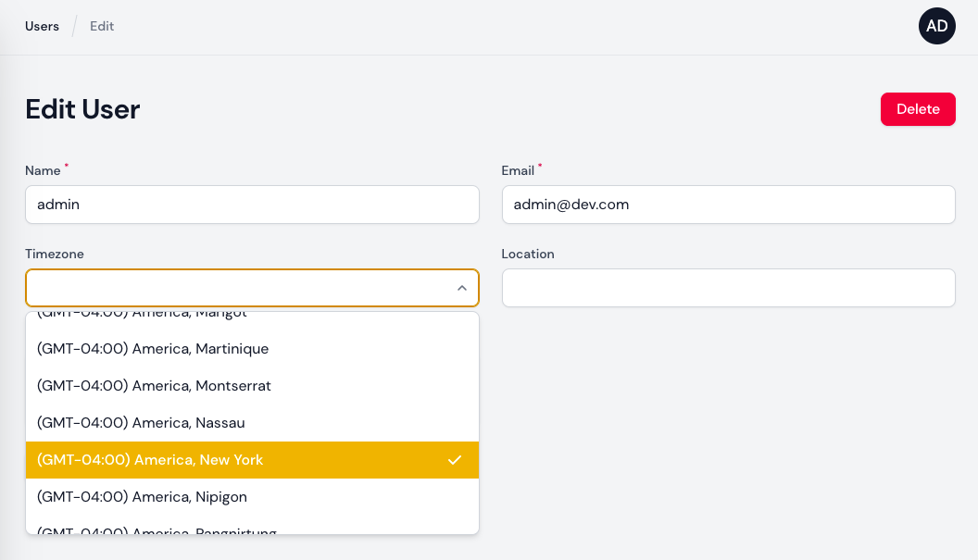Viewport: 978px width, 560px height.
Task: Click the Location field label
Action: tap(528, 254)
